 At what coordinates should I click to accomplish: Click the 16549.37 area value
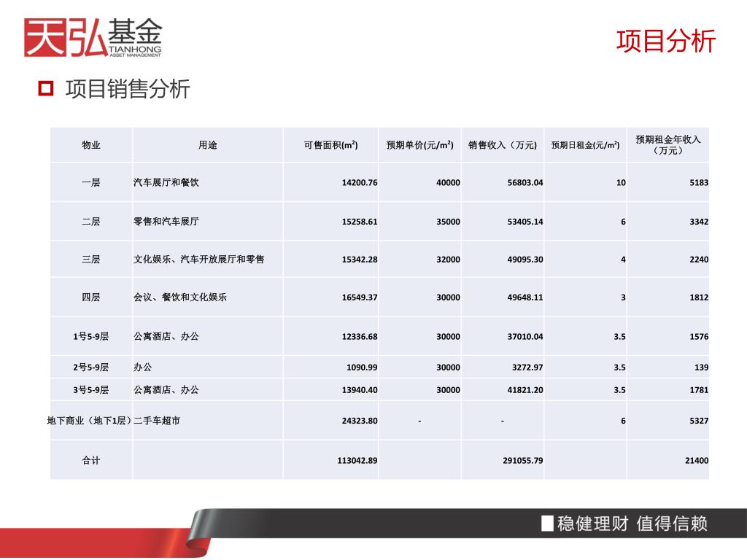pyautogui.click(x=360, y=297)
